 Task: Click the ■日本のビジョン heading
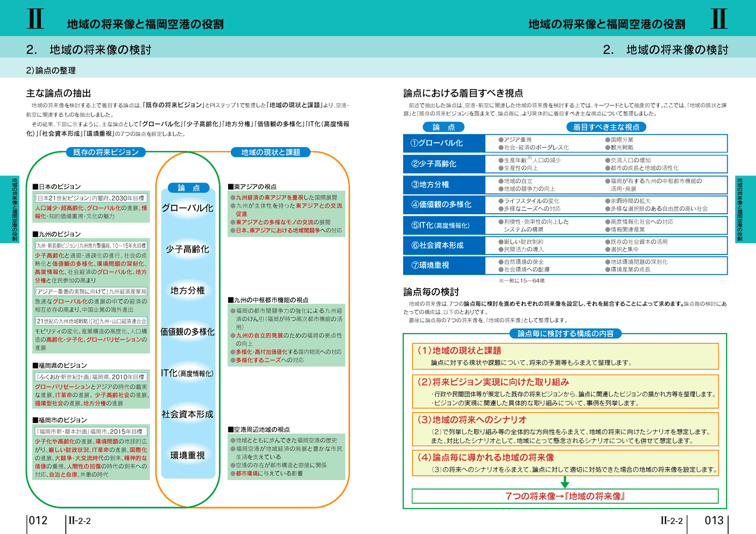tap(57, 187)
